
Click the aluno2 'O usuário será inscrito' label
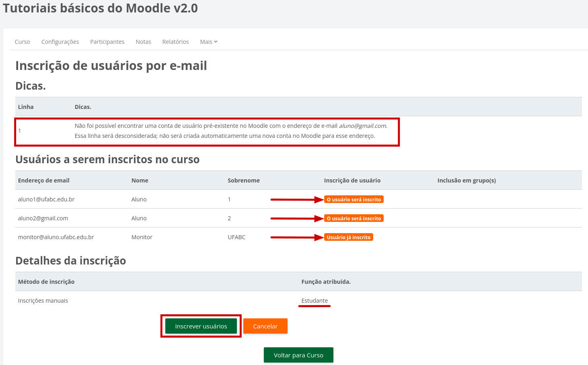[354, 218]
